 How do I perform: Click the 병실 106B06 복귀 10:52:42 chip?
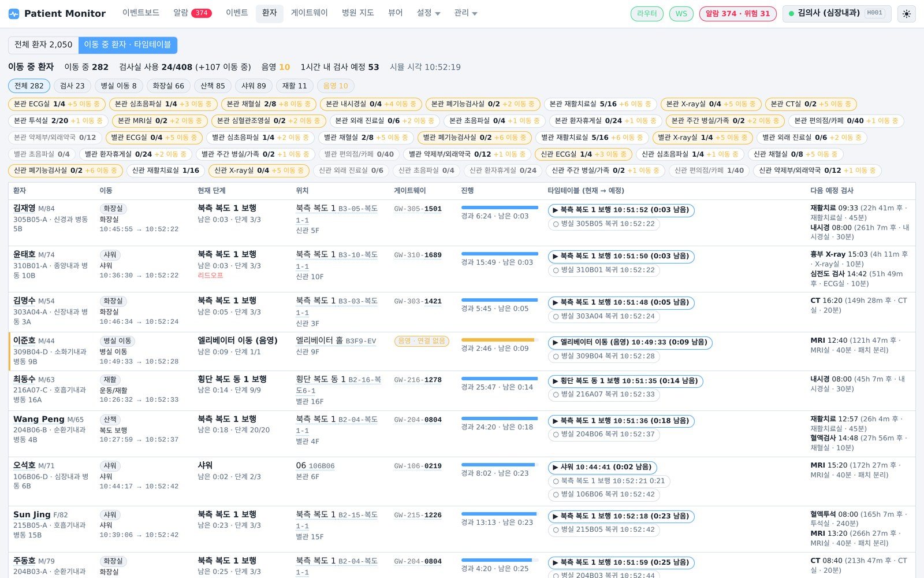(x=604, y=494)
